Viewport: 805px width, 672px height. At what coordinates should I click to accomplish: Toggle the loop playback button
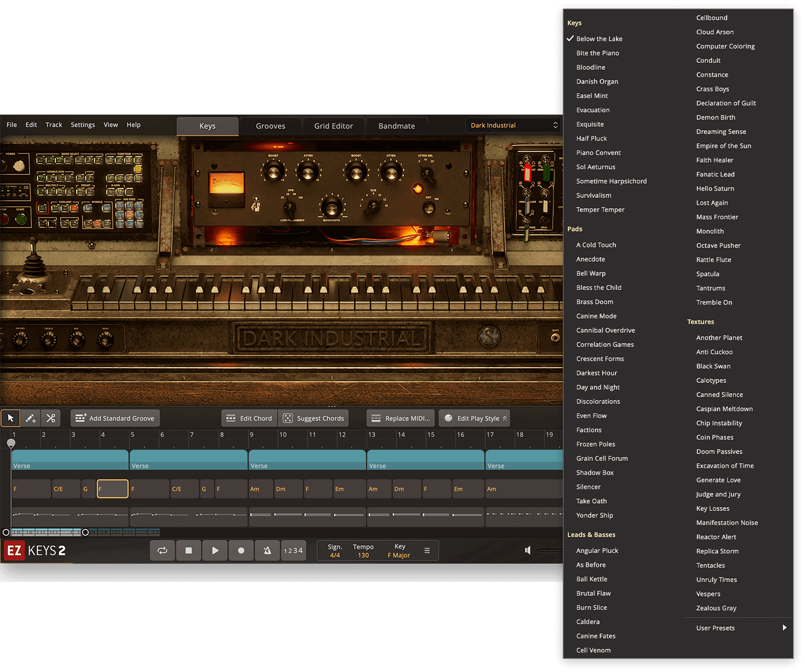(x=162, y=551)
